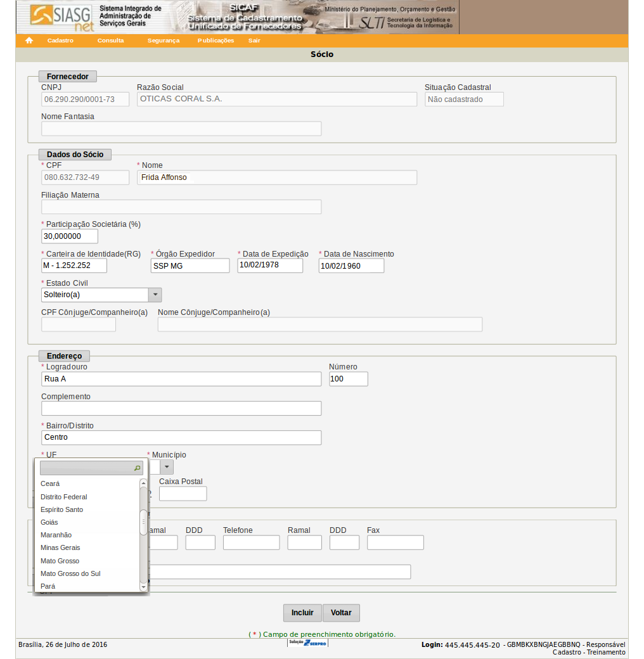Click the CNPJ field

[85, 99]
